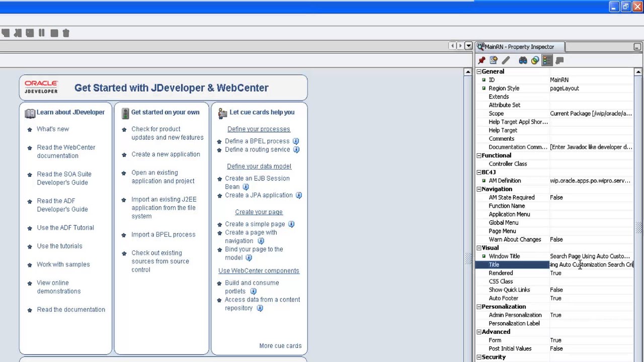Image resolution: width=644 pixels, height=362 pixels.
Task: Click the Oracle JDeveloper logo
Action: 41,86
